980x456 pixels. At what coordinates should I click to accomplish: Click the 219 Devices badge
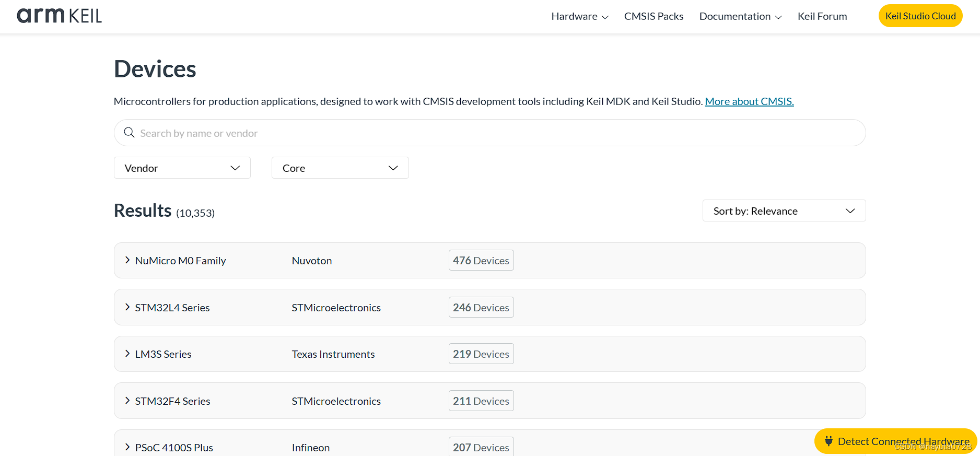tap(481, 354)
